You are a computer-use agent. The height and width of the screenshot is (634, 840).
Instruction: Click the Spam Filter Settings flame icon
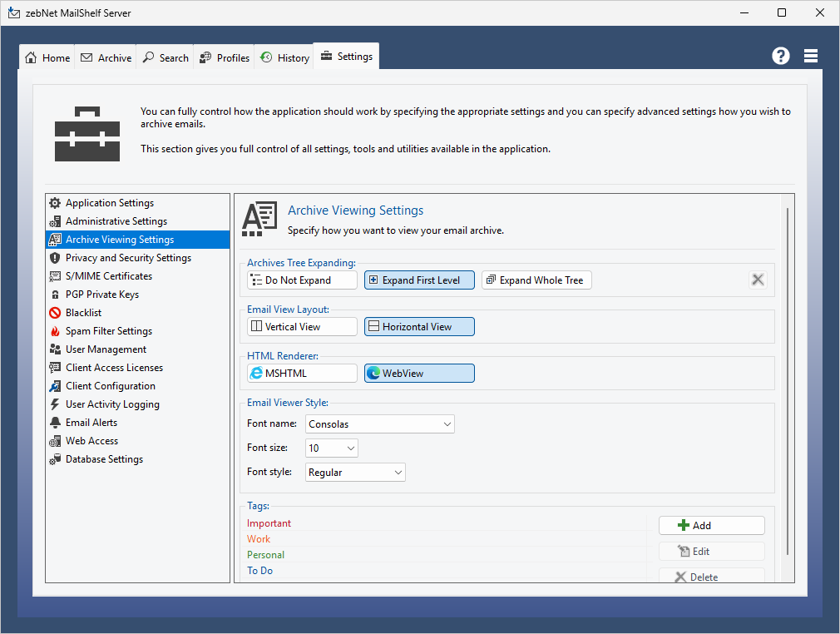55,331
